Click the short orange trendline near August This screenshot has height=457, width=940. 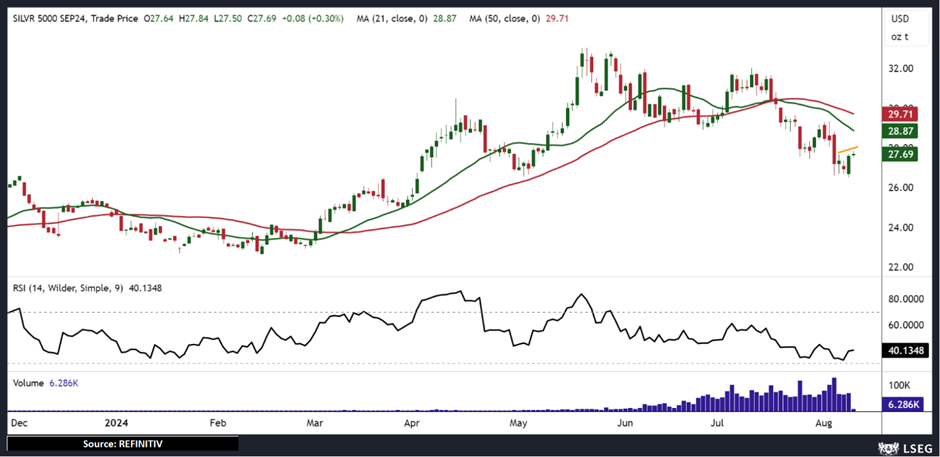click(848, 149)
